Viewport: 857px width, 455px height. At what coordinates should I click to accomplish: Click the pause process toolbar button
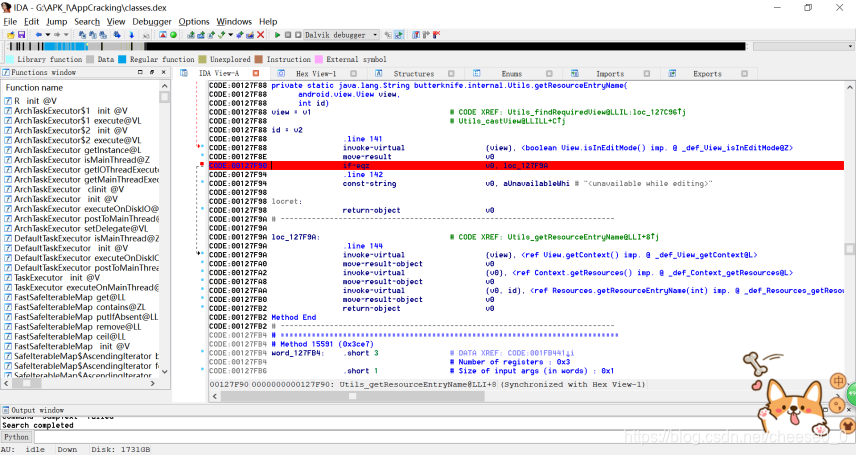(x=288, y=35)
